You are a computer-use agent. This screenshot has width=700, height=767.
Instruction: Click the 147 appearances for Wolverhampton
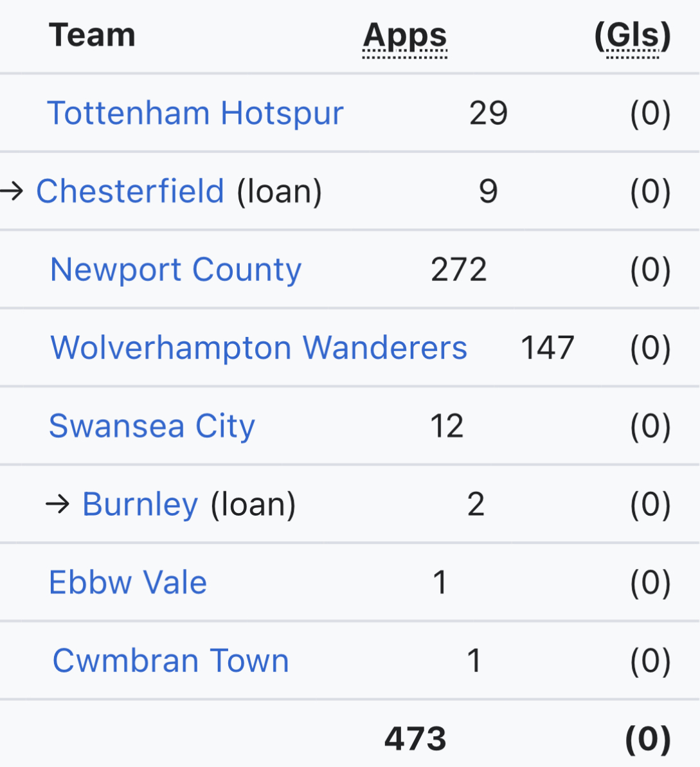pyautogui.click(x=547, y=348)
